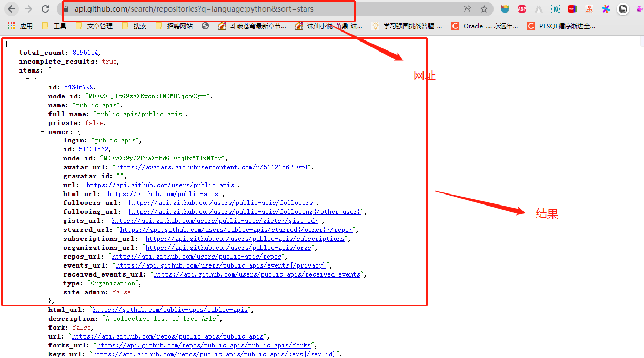Go back to the previous page
Screen dimensions: 644x358
[12, 9]
